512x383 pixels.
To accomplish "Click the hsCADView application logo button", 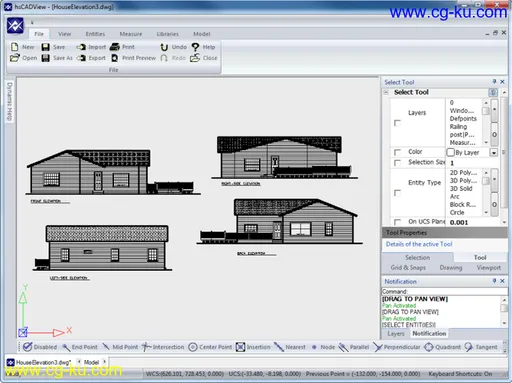I will point(15,25).
